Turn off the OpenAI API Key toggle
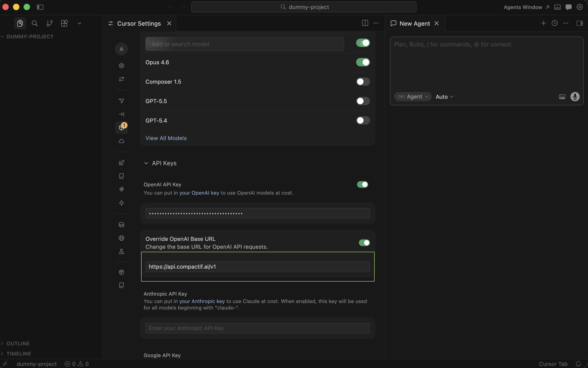The width and height of the screenshot is (588, 368). click(362, 184)
